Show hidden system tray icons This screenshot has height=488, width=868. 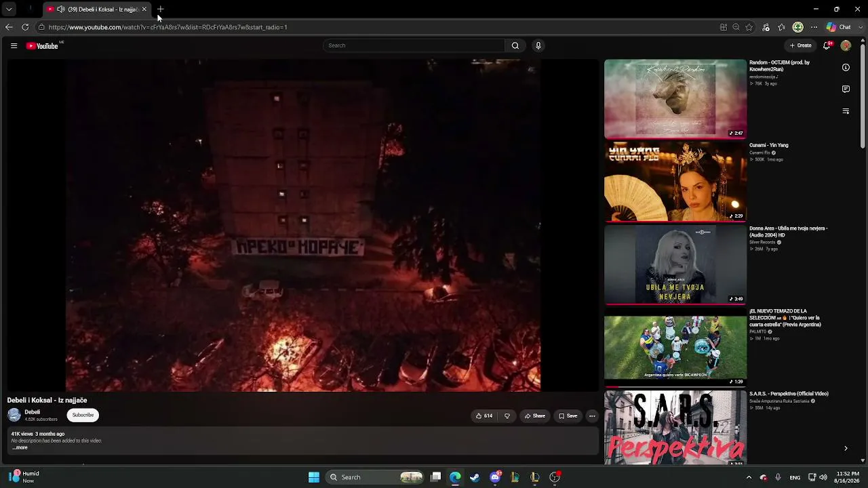click(749, 477)
